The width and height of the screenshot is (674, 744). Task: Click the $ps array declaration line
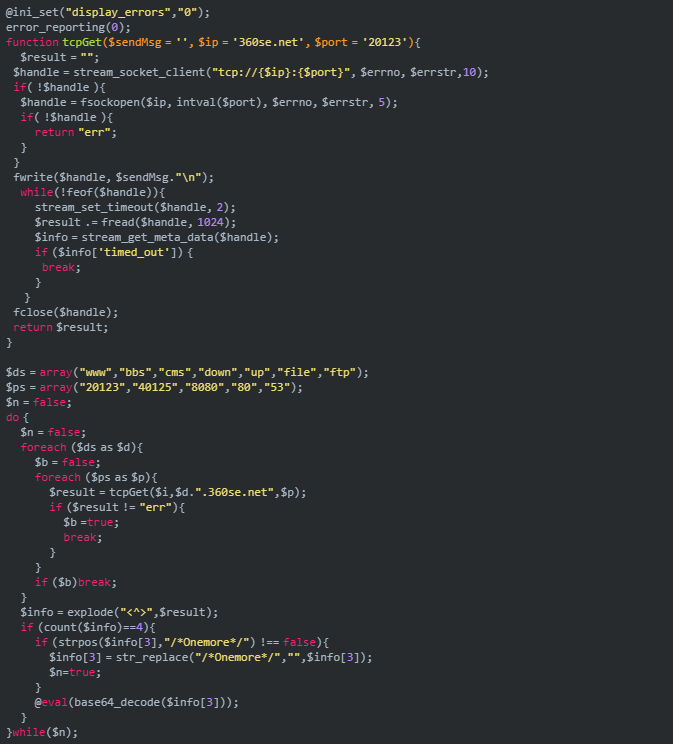(x=154, y=388)
